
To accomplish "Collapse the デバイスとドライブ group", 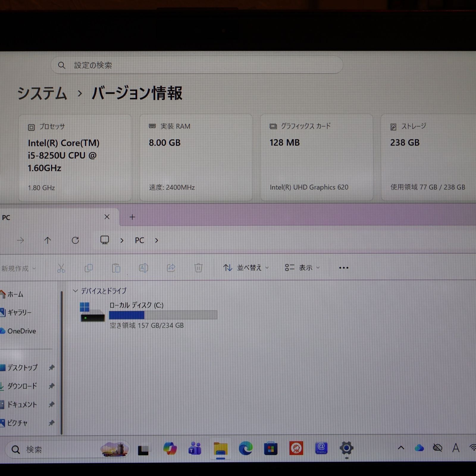I will 75,291.
